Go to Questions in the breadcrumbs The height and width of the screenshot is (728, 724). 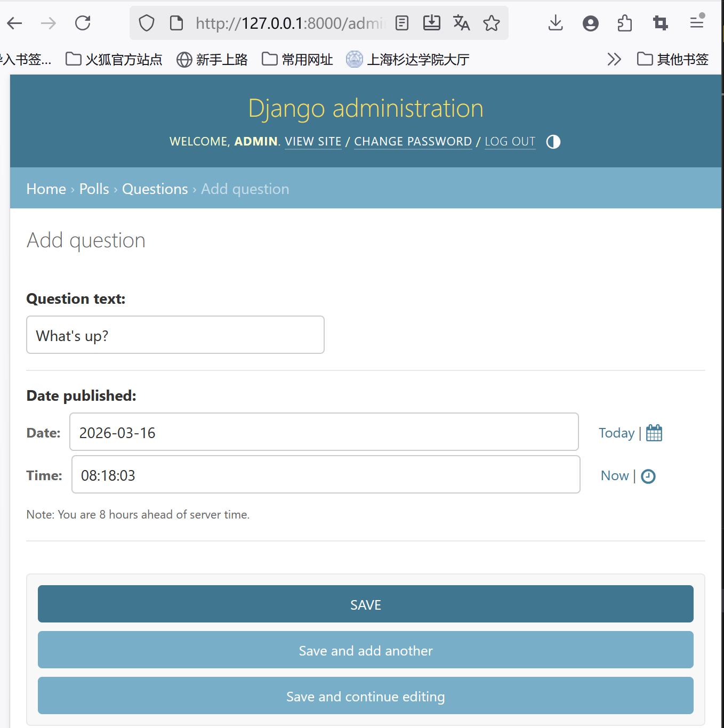click(155, 189)
